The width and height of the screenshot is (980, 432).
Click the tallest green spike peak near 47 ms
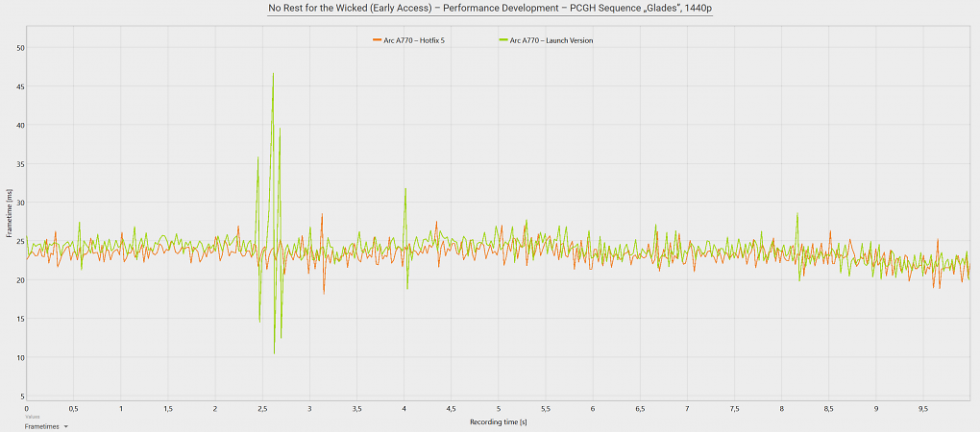pyautogui.click(x=273, y=74)
